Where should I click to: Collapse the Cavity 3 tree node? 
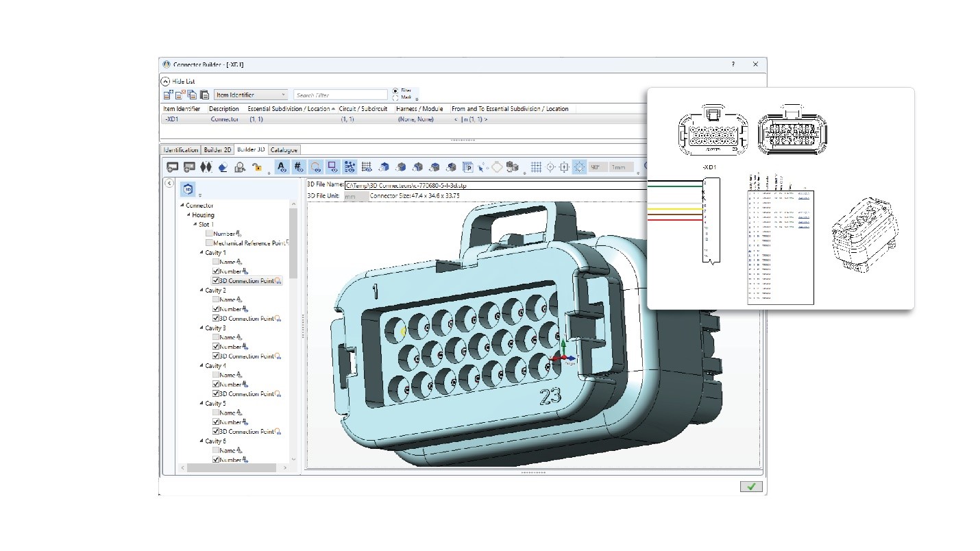click(201, 328)
